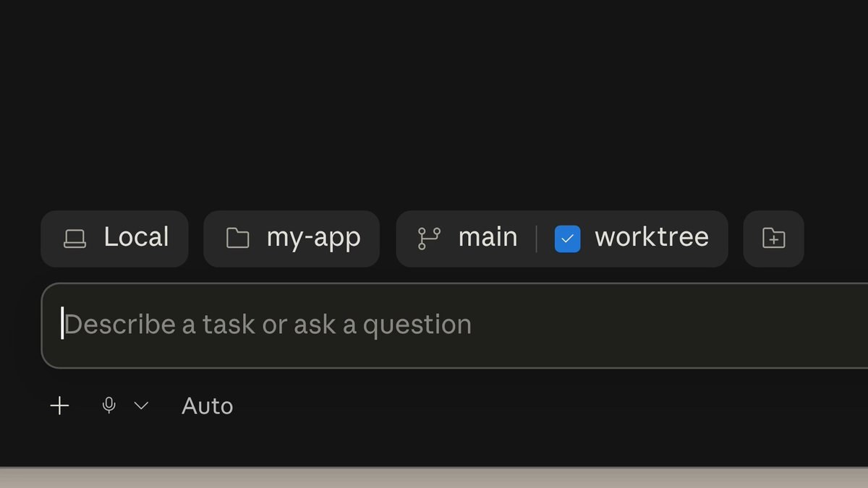Screen dimensions: 868x488
Task: Click the microphone icon for voice input
Action: [109, 406]
